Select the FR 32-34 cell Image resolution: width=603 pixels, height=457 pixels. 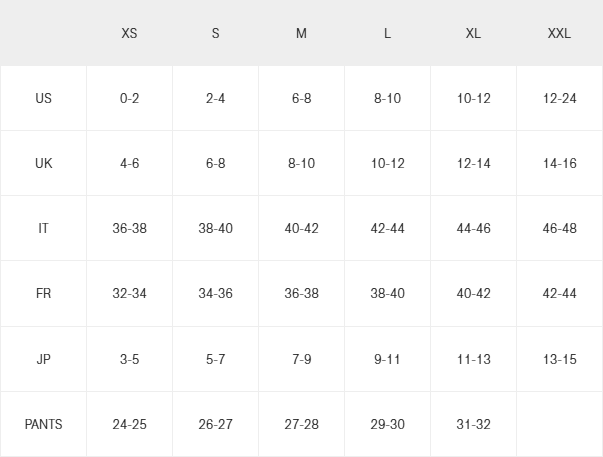[x=129, y=294]
